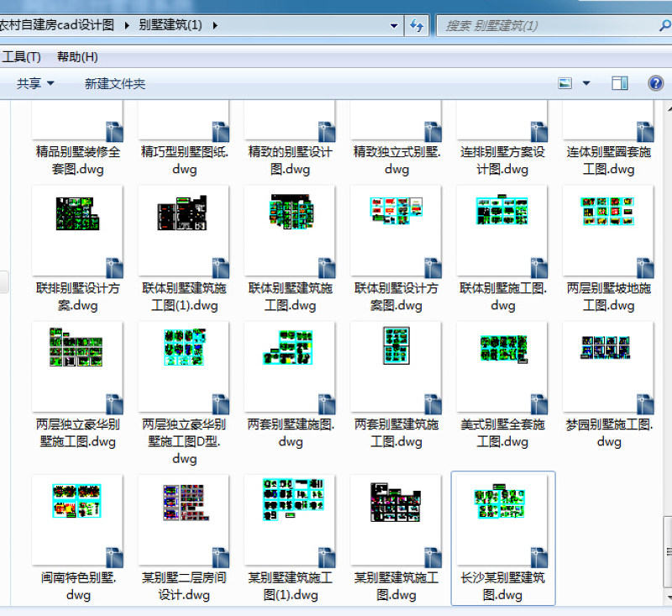Select the 某别墅建筑施工图(1).dwg thumbnail
The image size is (672, 616).
pos(290,520)
